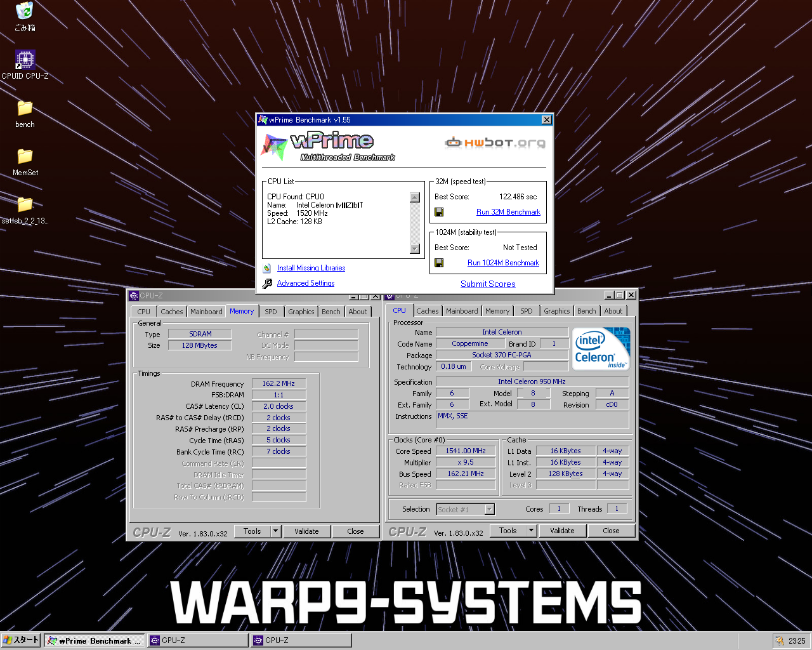
Task: Open Bench tab in right CPU-Z window
Action: point(586,311)
